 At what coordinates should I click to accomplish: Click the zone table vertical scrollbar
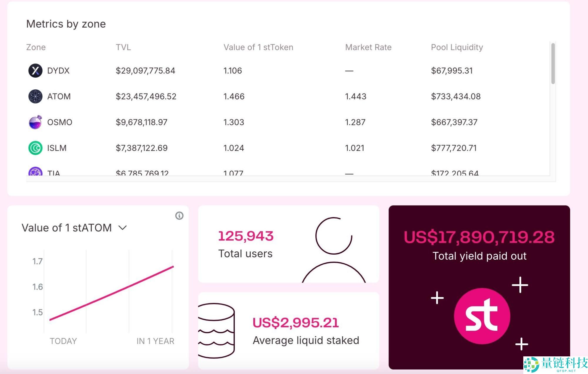(553, 64)
